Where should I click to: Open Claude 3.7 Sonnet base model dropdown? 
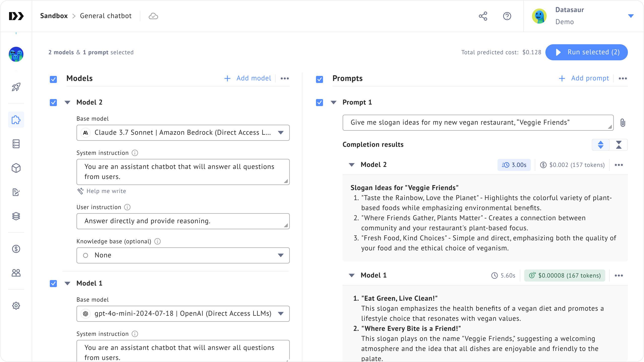[183, 133]
